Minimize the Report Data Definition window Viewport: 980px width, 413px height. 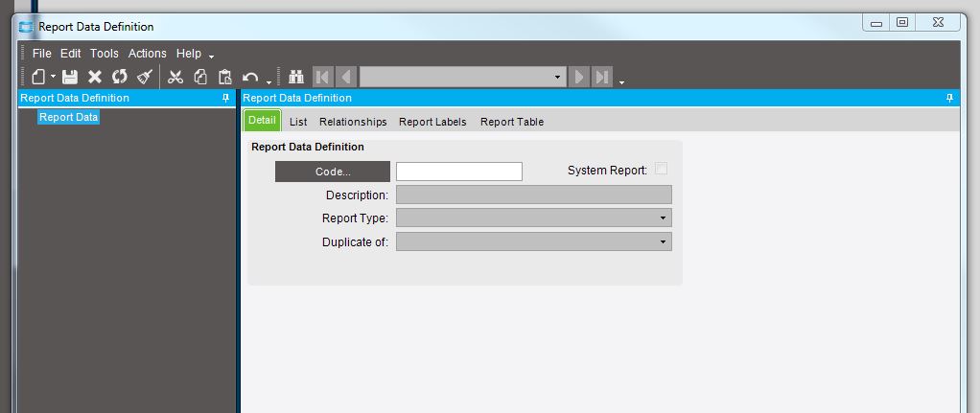[876, 23]
